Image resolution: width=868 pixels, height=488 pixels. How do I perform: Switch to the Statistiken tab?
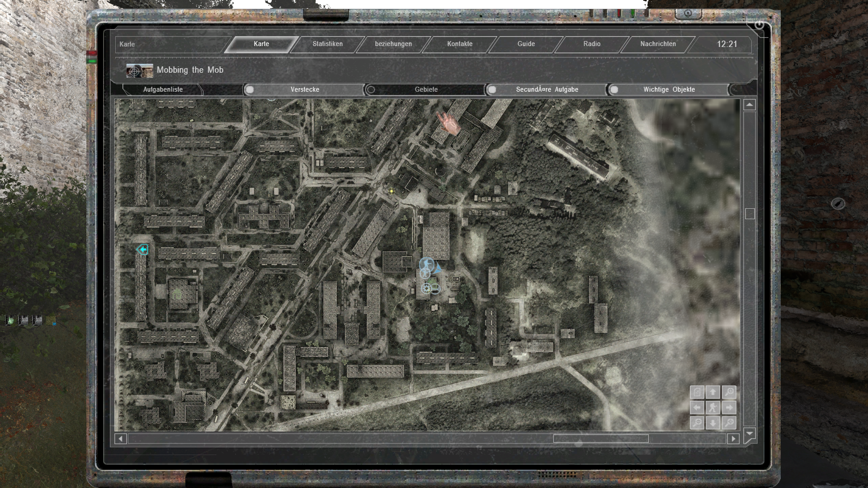327,44
